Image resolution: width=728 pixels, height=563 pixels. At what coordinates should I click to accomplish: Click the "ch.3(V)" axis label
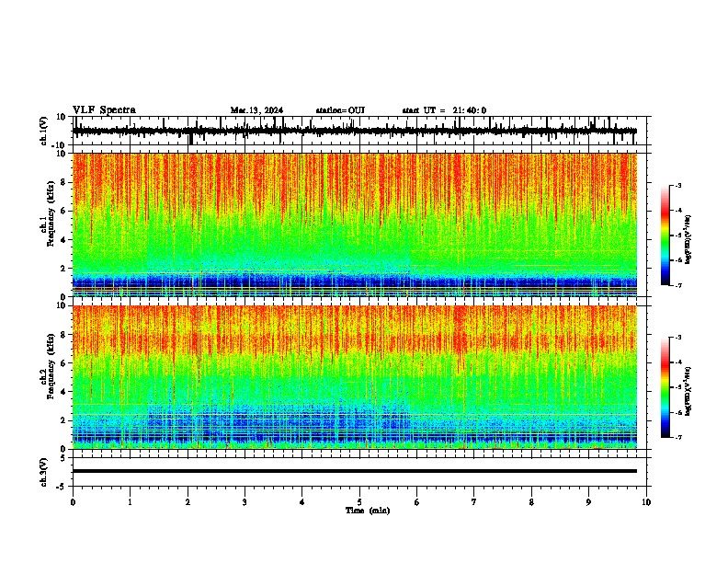click(x=44, y=472)
